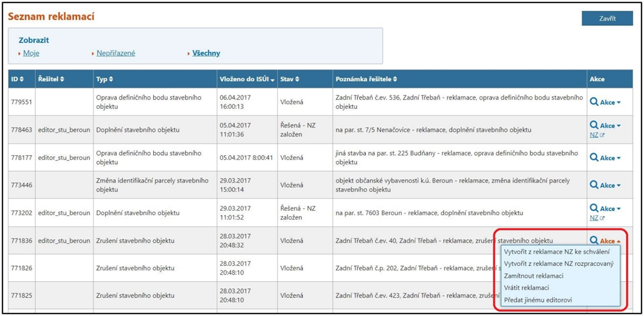The image size is (644, 316).
Task: Click magnifier icon in row 771836
Action: click(x=594, y=241)
